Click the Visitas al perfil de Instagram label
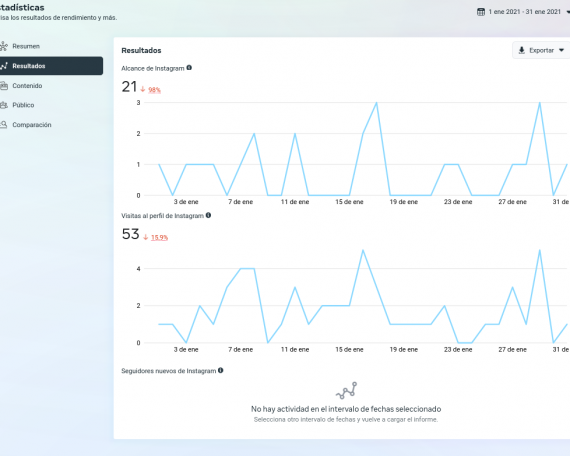570x456 pixels. click(x=162, y=216)
